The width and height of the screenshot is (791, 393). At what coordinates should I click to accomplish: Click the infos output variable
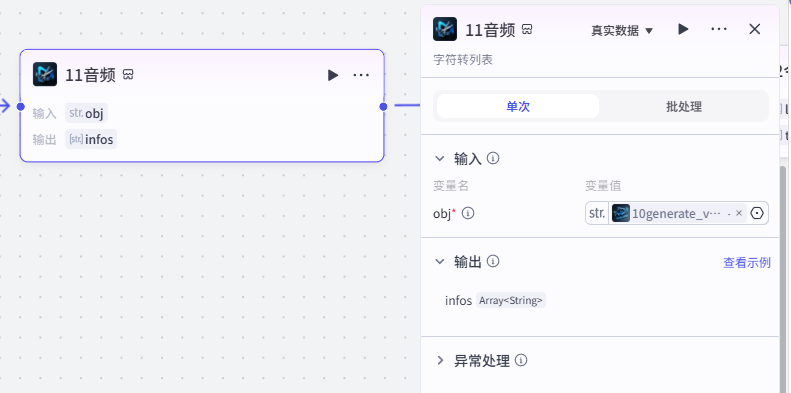458,301
